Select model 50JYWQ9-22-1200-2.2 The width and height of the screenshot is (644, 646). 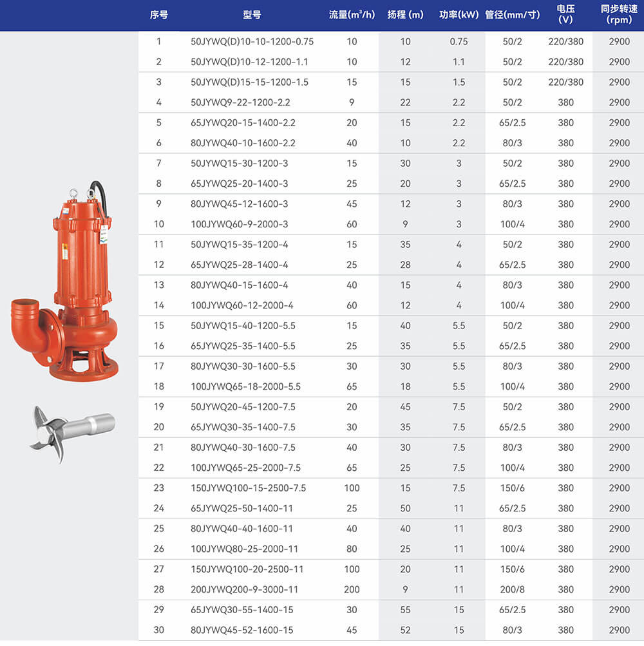(x=240, y=102)
